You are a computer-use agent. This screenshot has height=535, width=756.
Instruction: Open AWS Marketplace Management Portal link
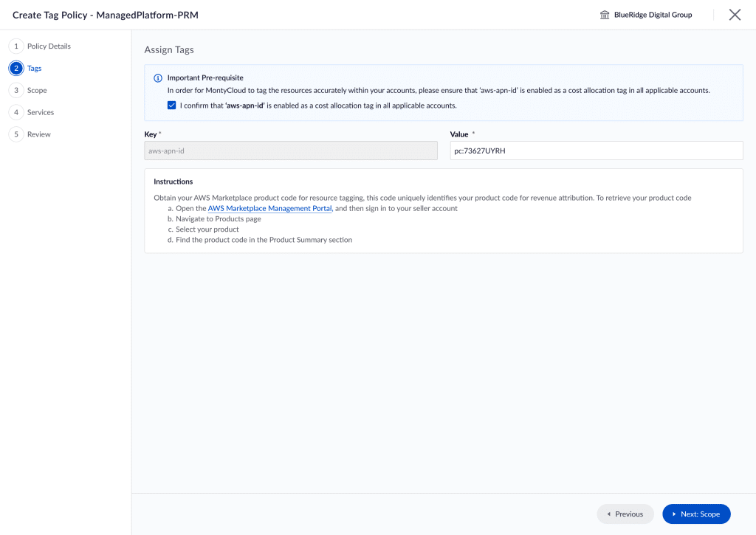point(269,208)
